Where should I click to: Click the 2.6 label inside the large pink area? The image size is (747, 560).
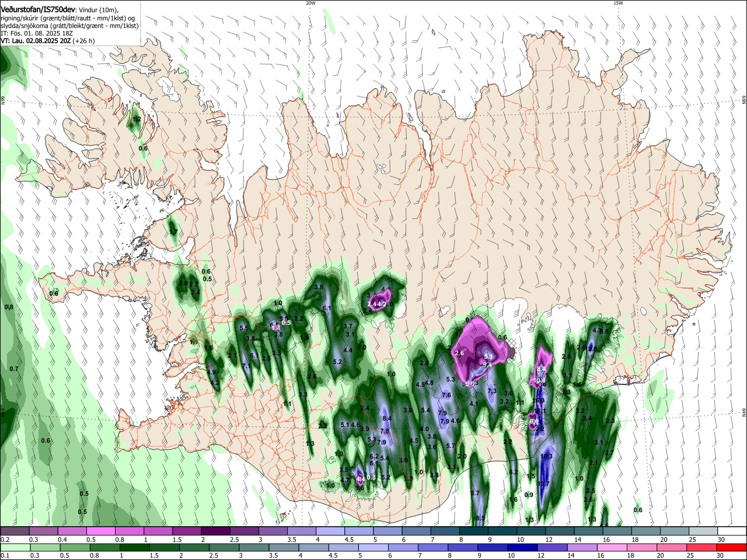pos(459,353)
